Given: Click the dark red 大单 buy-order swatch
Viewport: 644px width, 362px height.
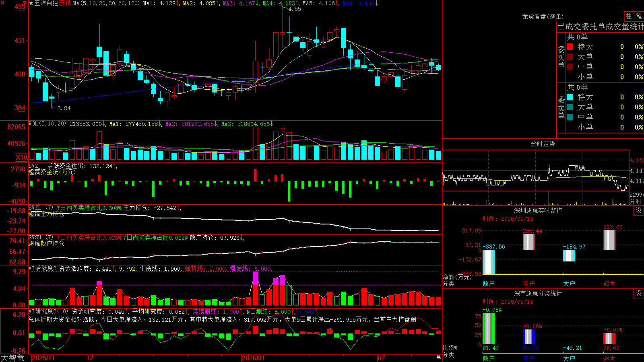Looking at the screenshot, I should pyautogui.click(x=570, y=57).
